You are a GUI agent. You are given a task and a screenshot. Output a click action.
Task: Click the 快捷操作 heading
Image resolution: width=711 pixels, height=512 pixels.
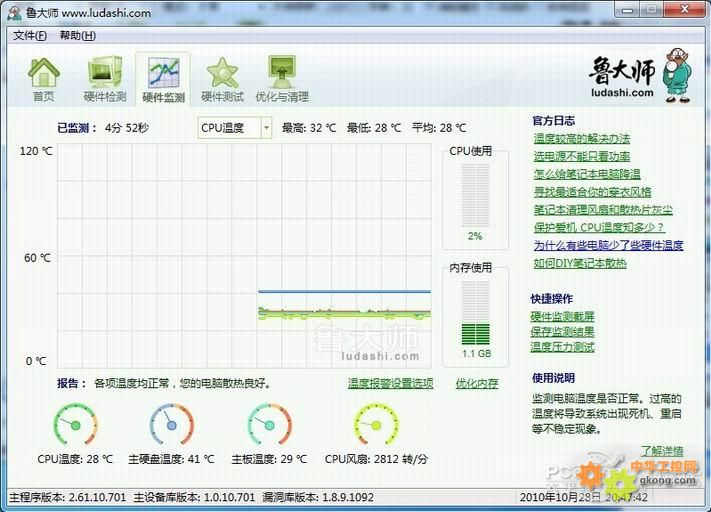[552, 298]
